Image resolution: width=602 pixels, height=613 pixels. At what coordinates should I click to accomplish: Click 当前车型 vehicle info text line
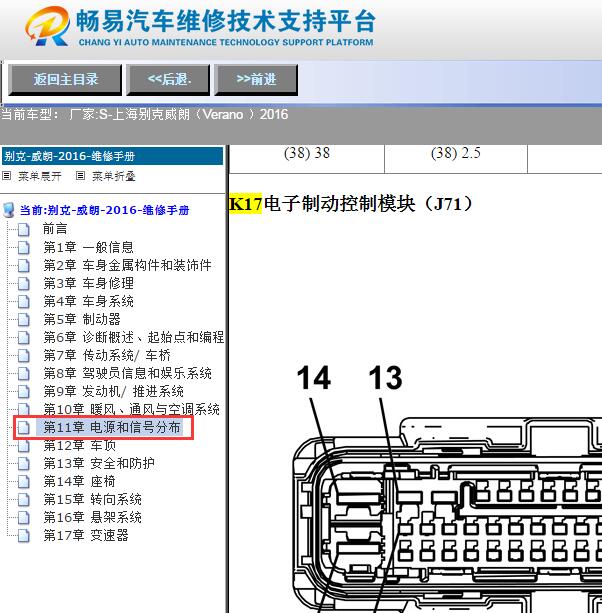(x=145, y=115)
